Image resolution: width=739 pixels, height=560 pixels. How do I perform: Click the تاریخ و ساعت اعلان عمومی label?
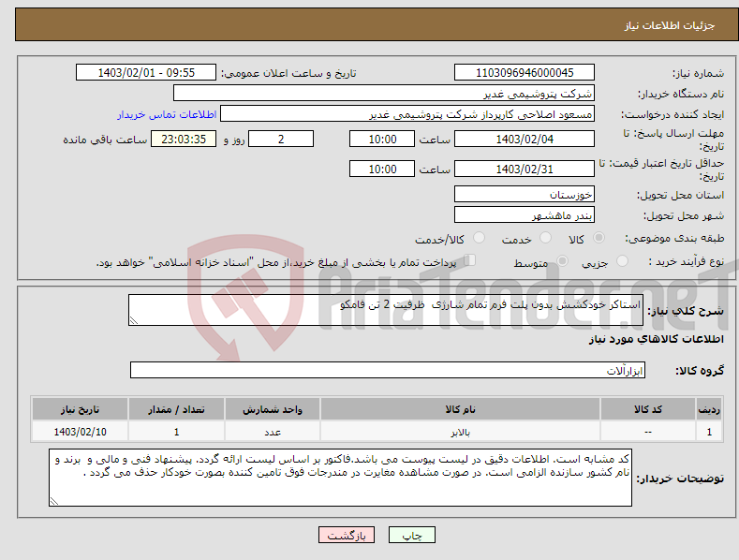tap(288, 74)
